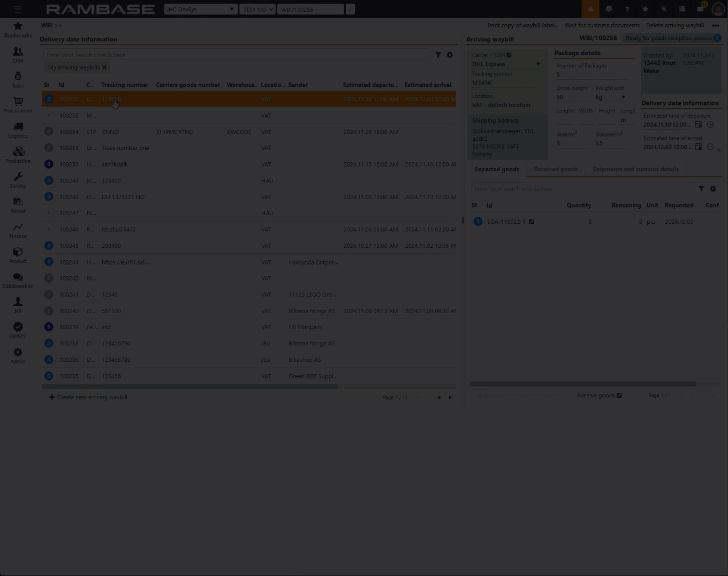Click the Admin gear icon
Viewport: 728px width, 576px height.
[x=18, y=355]
